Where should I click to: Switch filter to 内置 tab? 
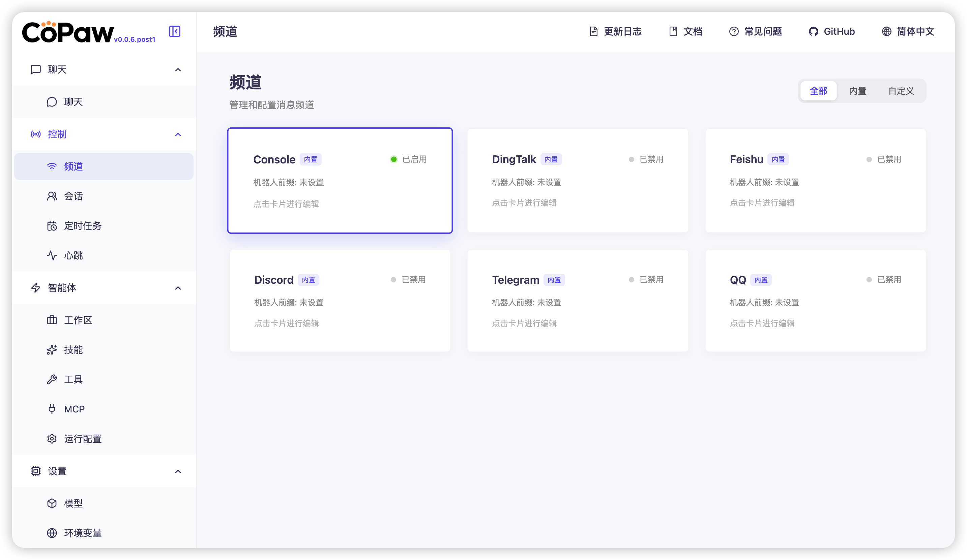857,91
